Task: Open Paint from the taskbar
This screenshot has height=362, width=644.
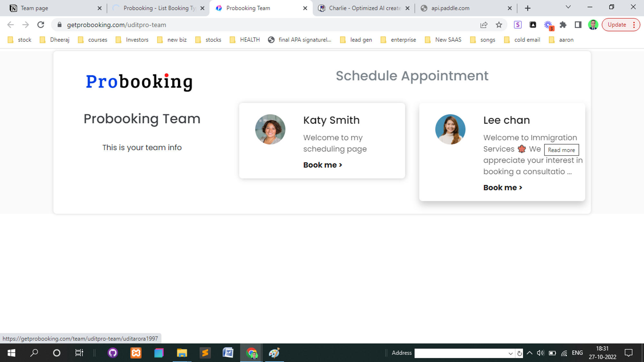Action: [x=274, y=353]
